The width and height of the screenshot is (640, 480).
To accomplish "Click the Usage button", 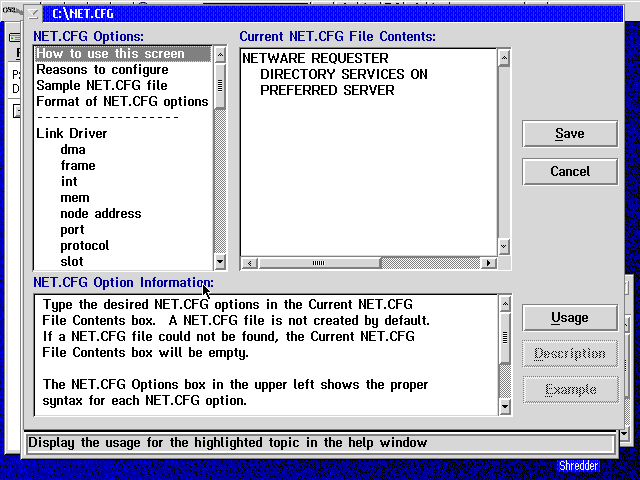I will [x=570, y=318].
